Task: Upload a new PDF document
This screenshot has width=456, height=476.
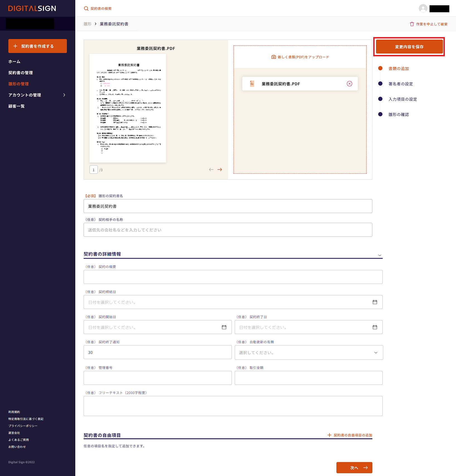Action: pos(300,57)
